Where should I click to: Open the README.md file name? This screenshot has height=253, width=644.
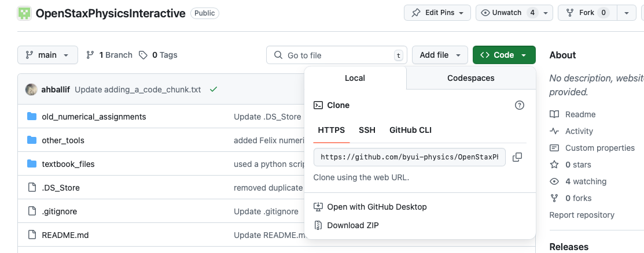point(65,235)
